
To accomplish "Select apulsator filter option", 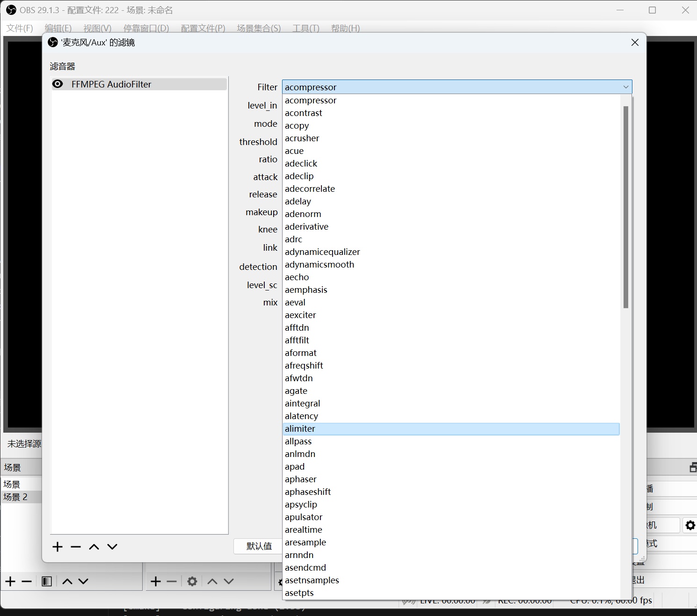I will pos(451,517).
